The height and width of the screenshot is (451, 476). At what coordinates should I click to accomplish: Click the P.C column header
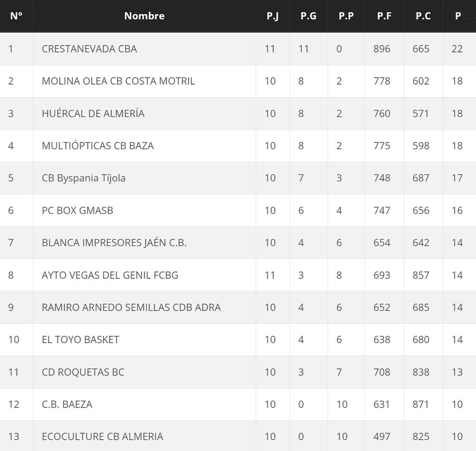coord(423,16)
